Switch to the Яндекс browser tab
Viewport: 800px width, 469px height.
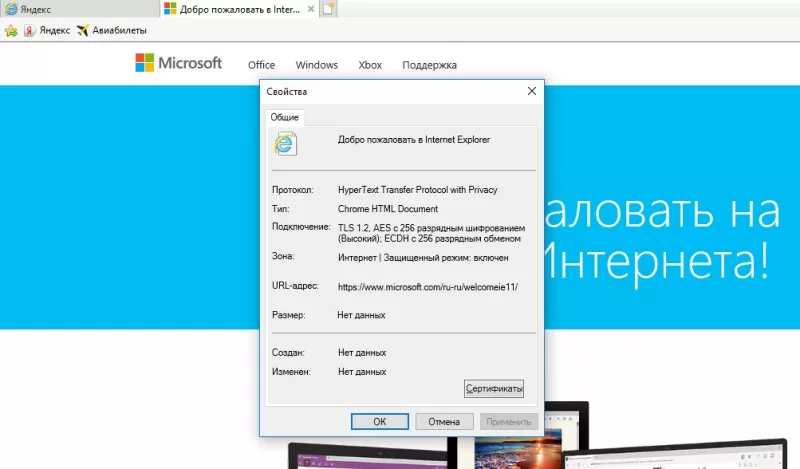(x=79, y=9)
